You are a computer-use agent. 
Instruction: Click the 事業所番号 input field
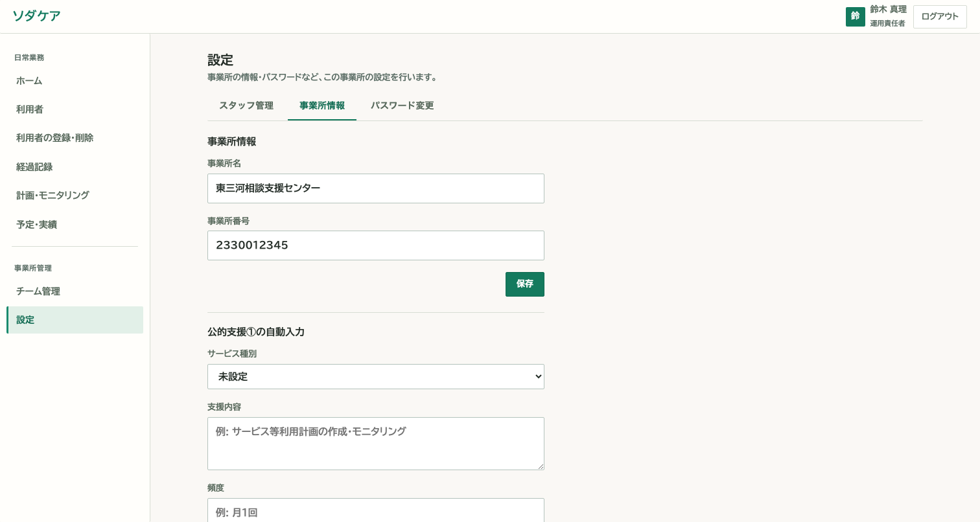[376, 245]
